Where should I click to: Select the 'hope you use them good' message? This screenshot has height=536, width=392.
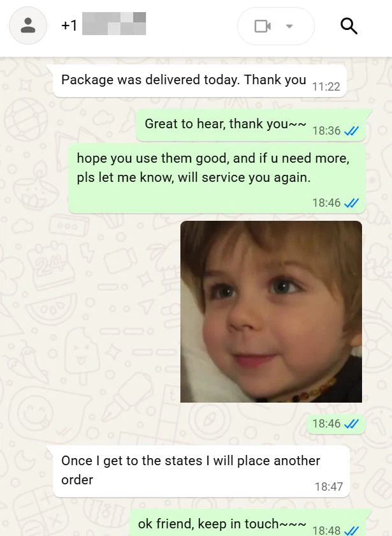(217, 179)
